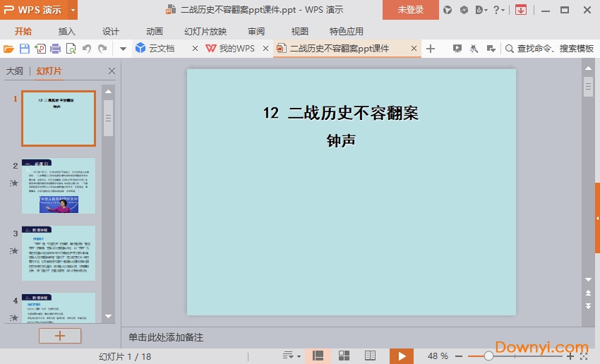Open the 设计 ribbon tab
The image size is (600, 364).
point(111,31)
